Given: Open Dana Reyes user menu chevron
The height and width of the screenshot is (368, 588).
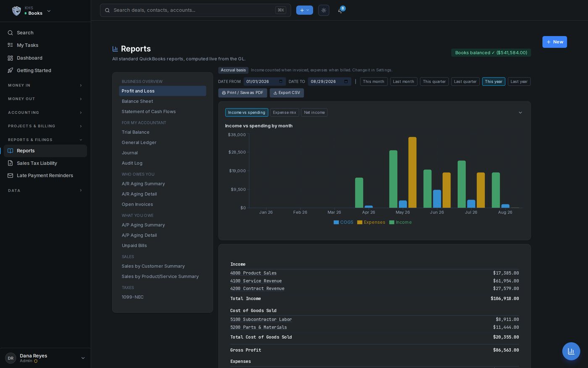Looking at the screenshot, I should pos(83,358).
